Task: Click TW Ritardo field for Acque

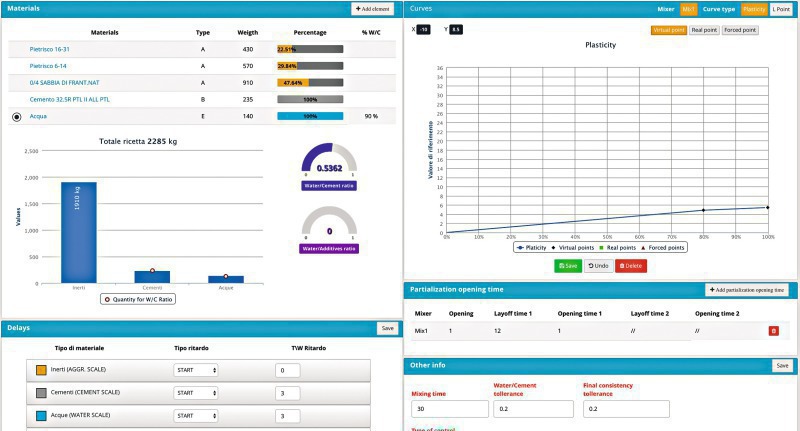Action: point(288,416)
